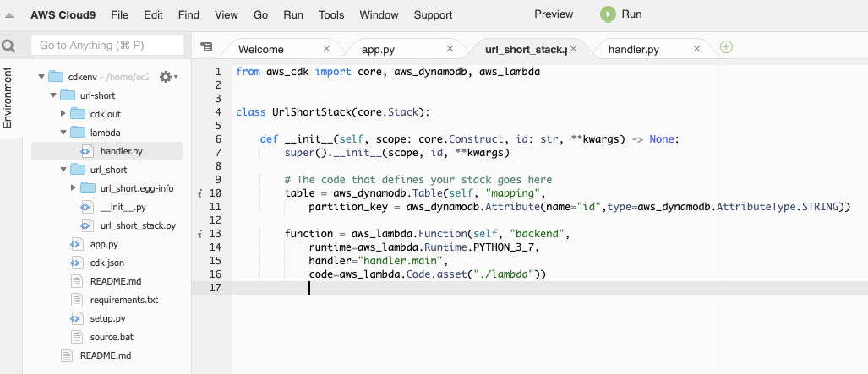Open the AWS Cloud9 menu

63,15
